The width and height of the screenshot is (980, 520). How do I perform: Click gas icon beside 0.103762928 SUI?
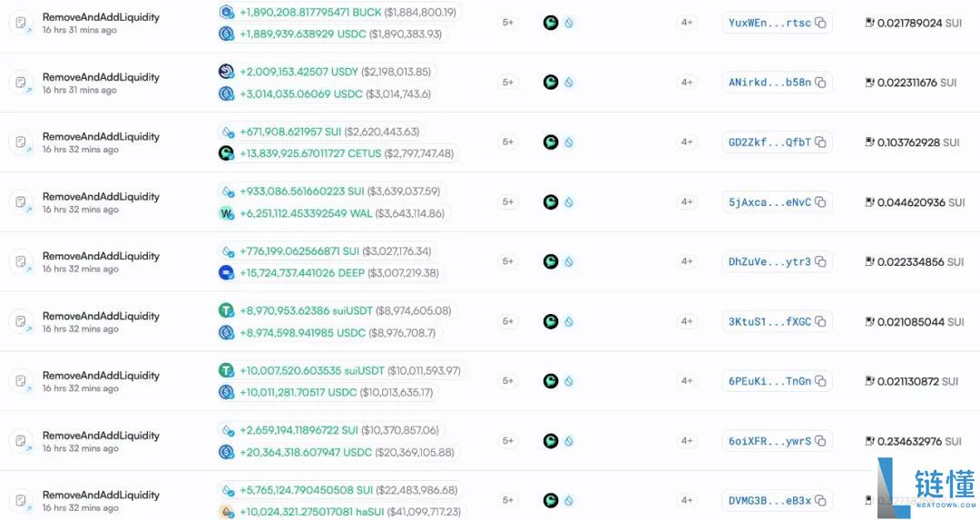(869, 142)
